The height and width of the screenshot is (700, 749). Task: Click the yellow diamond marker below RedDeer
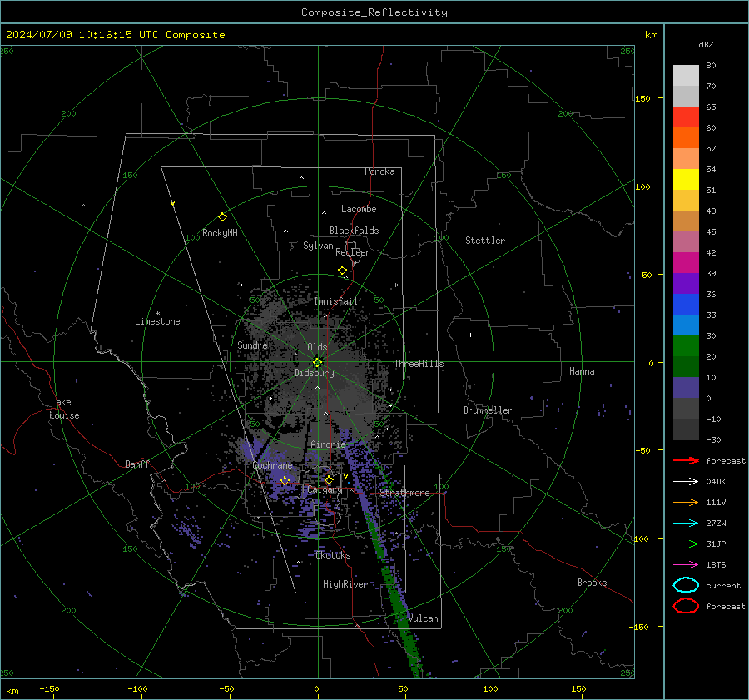(343, 271)
